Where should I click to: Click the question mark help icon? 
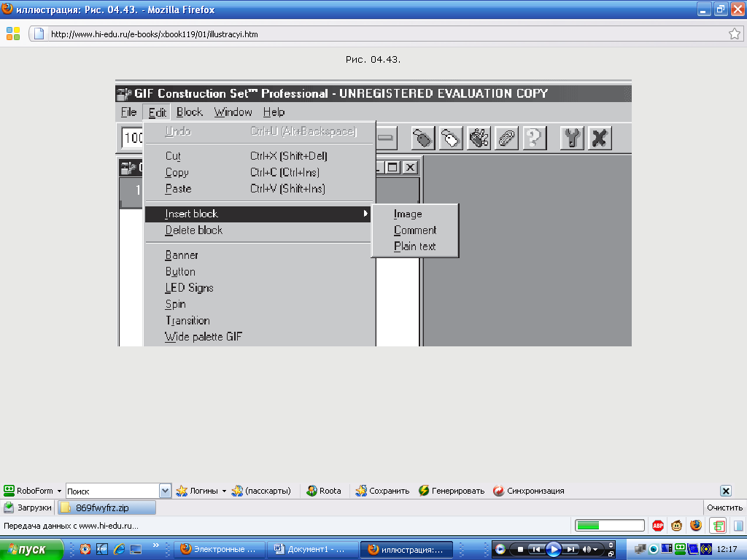click(535, 138)
